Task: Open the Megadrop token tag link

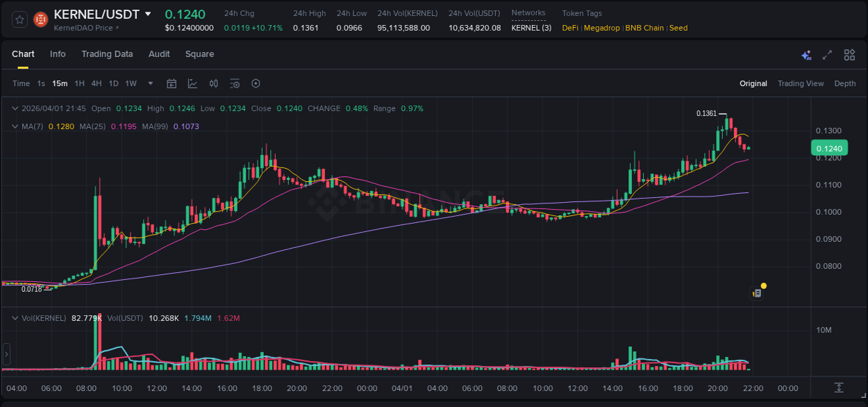Action: tap(601, 28)
